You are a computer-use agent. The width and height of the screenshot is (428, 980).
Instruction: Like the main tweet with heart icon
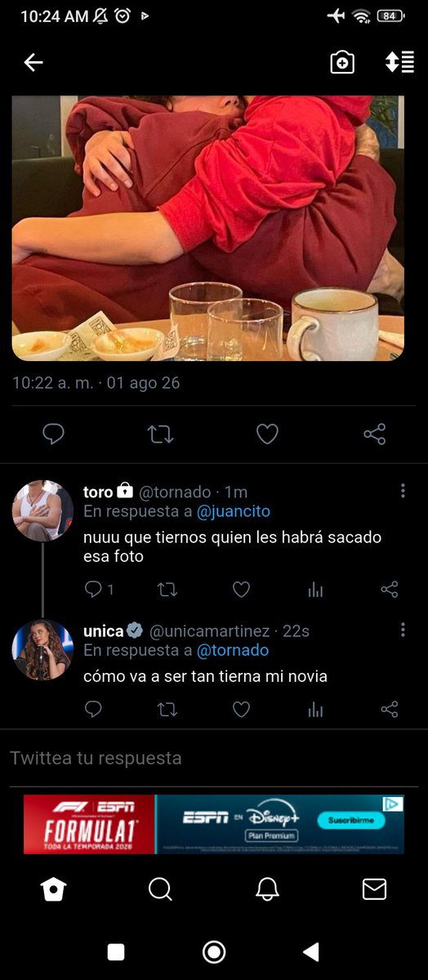coord(267,434)
